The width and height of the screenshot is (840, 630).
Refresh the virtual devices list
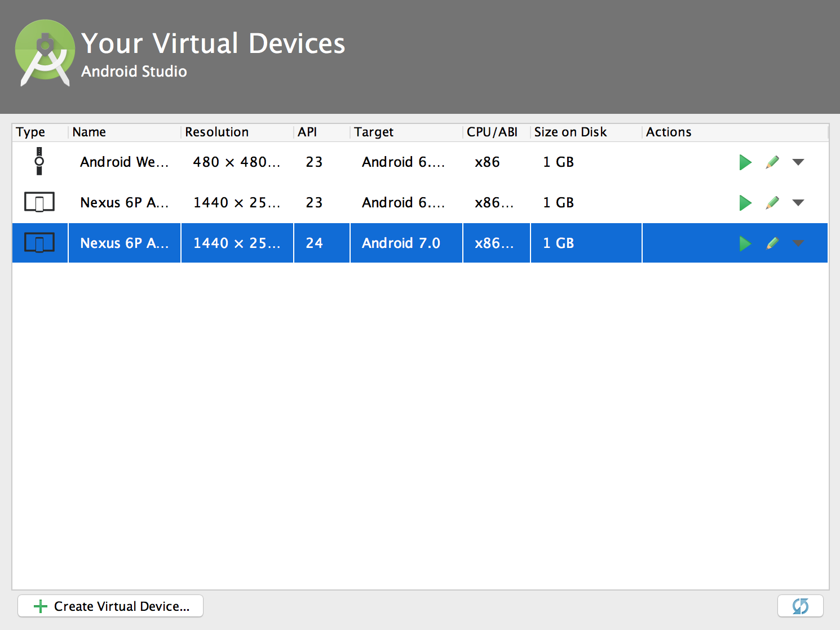pyautogui.click(x=800, y=606)
